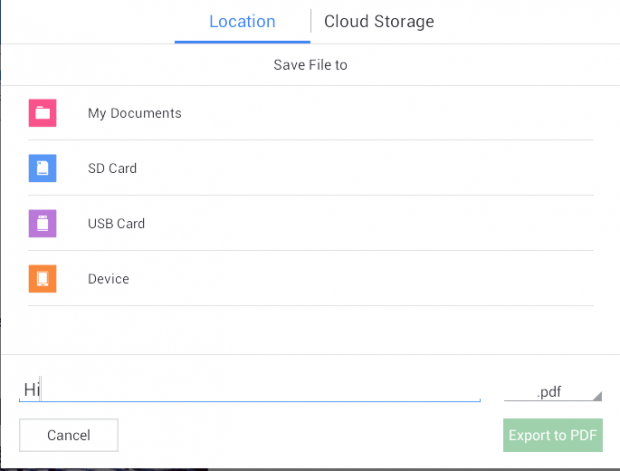Switch to the Cloud Storage tab
This screenshot has height=471, width=620.
[379, 22]
